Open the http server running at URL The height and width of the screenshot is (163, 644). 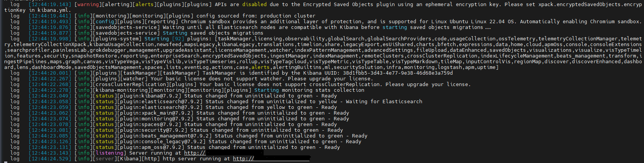(x=271, y=159)
